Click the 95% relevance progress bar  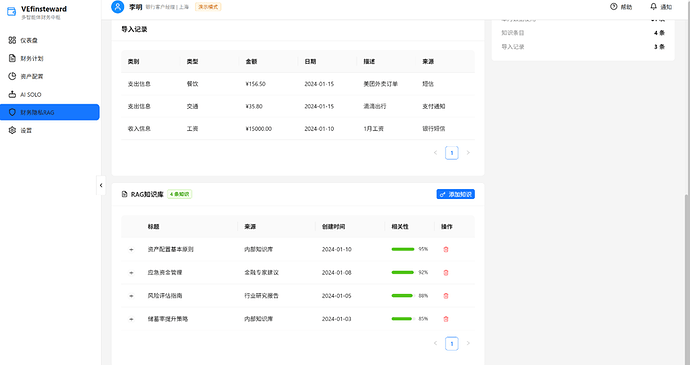404,249
